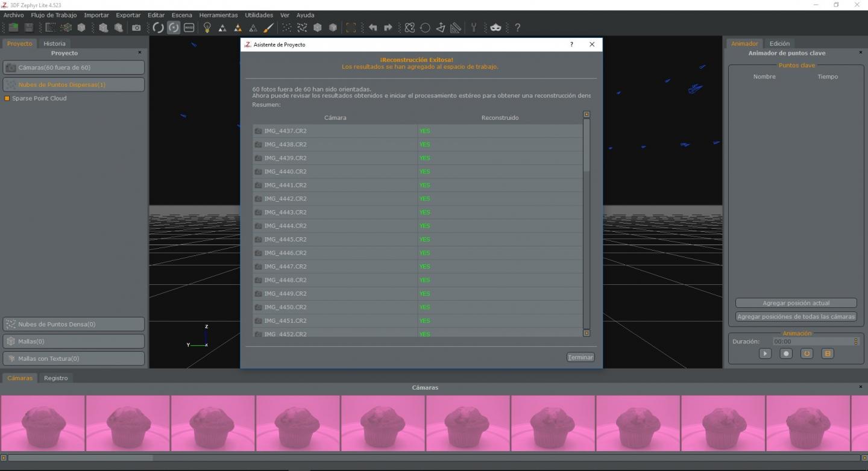Open the Flujo de Trabajo menu
868x471 pixels.
point(54,15)
